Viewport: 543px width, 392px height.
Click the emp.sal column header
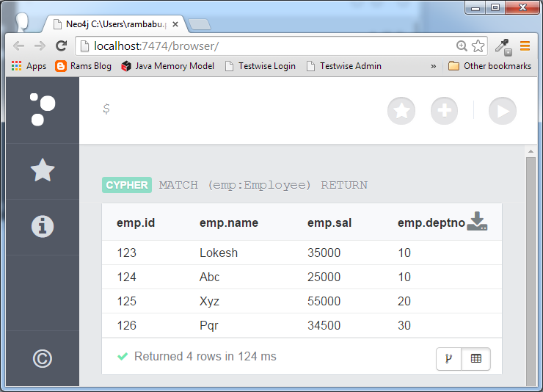click(x=329, y=222)
